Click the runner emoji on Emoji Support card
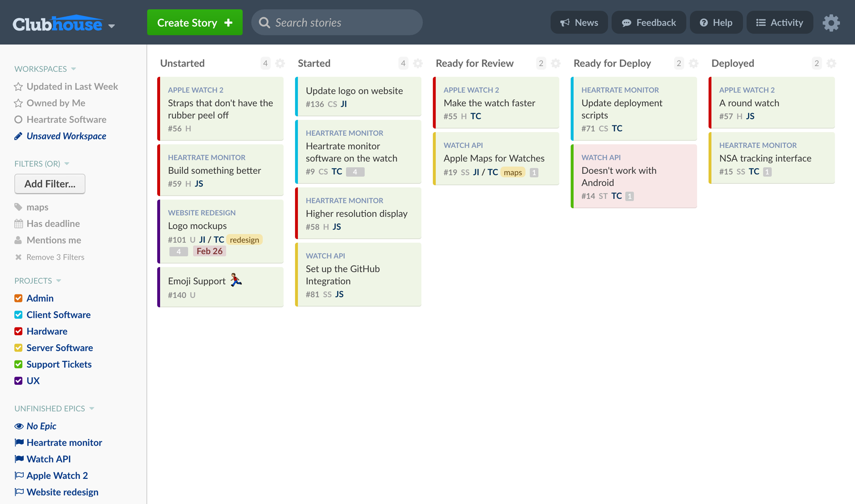Screen dimensions: 855x504 tap(236, 280)
